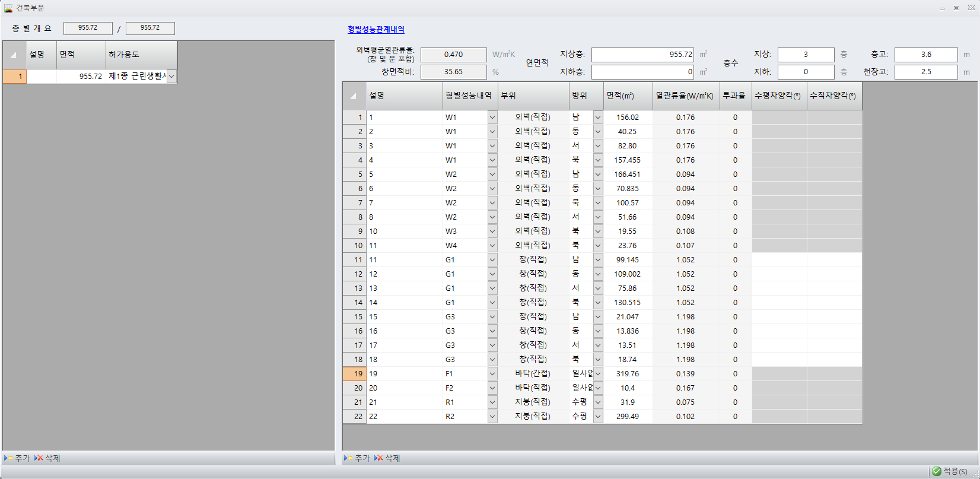Click the 건축부문 window title icon
The image size is (980, 479).
click(8, 8)
